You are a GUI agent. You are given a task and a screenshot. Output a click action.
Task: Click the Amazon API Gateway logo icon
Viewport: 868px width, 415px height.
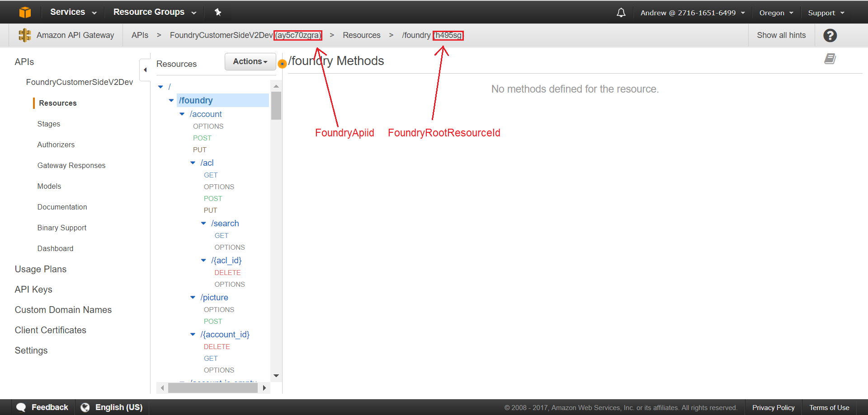coord(24,35)
